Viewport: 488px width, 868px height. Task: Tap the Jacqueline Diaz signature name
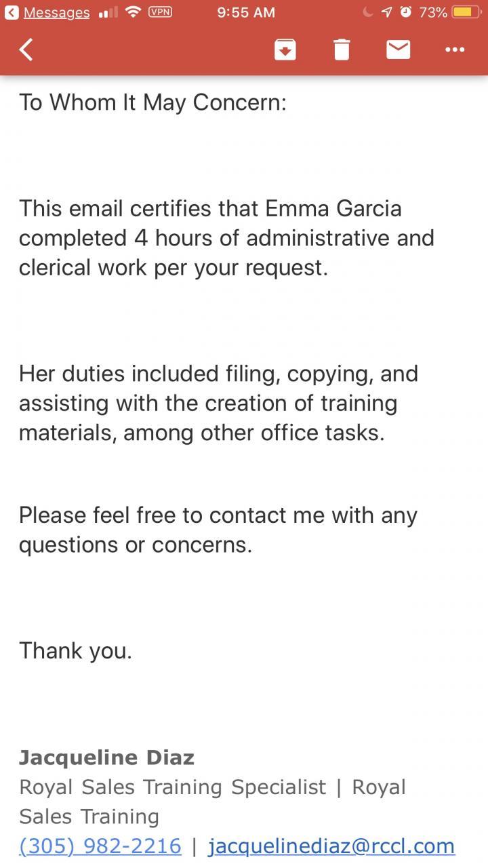pyautogui.click(x=106, y=757)
